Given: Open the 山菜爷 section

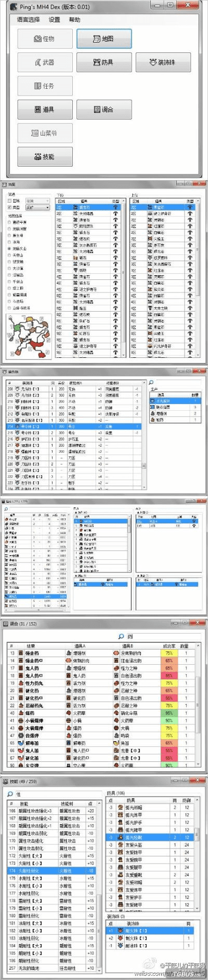Looking at the screenshot, I should click(x=45, y=133).
